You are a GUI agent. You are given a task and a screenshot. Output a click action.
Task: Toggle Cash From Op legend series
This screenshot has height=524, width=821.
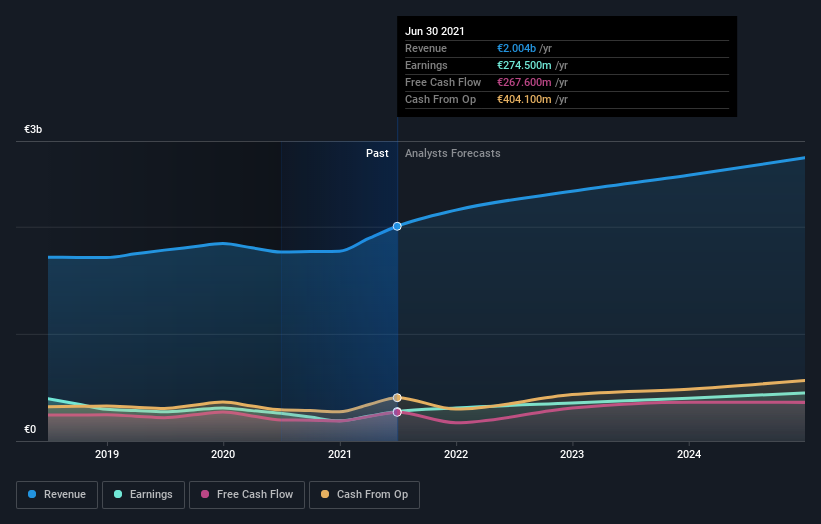(364, 495)
